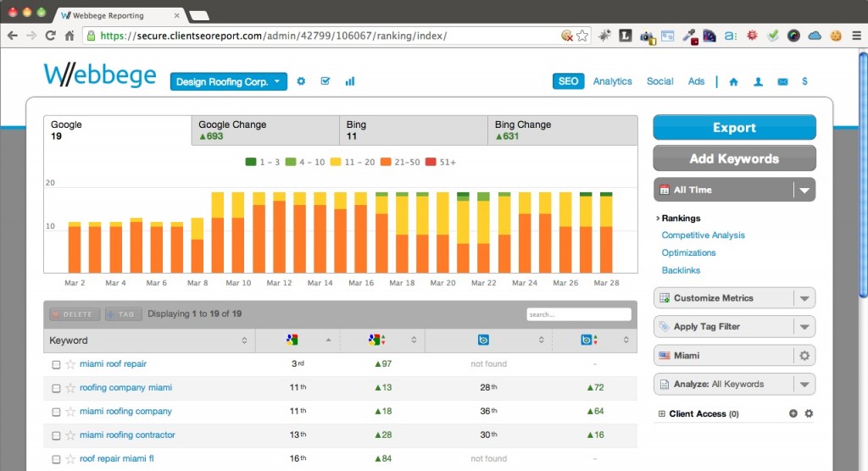The image size is (868, 471).
Task: Expand the Customize Metrics dropdown
Action: (x=734, y=298)
